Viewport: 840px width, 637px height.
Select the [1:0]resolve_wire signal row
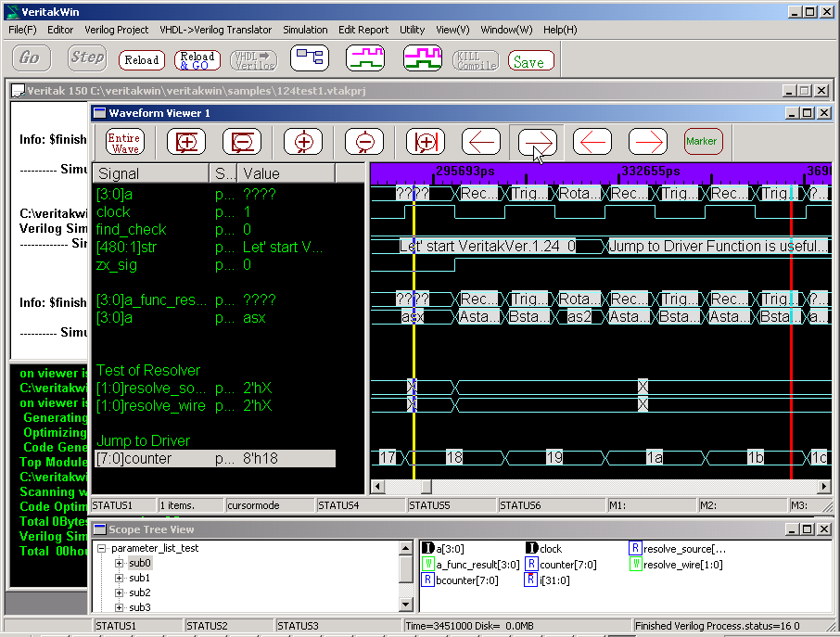(x=215, y=405)
